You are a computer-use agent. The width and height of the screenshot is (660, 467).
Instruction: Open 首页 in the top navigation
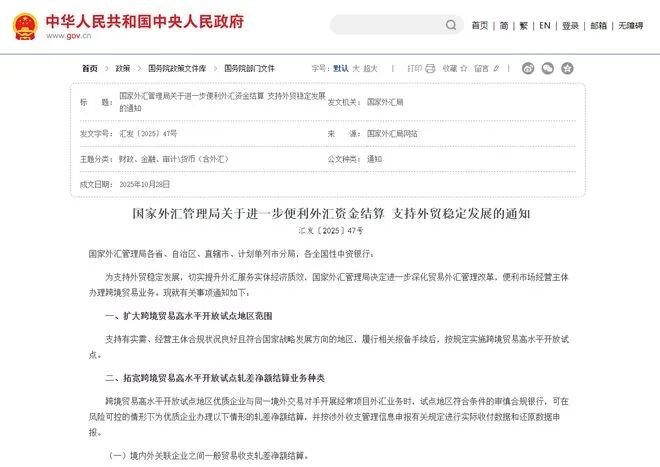[480, 26]
